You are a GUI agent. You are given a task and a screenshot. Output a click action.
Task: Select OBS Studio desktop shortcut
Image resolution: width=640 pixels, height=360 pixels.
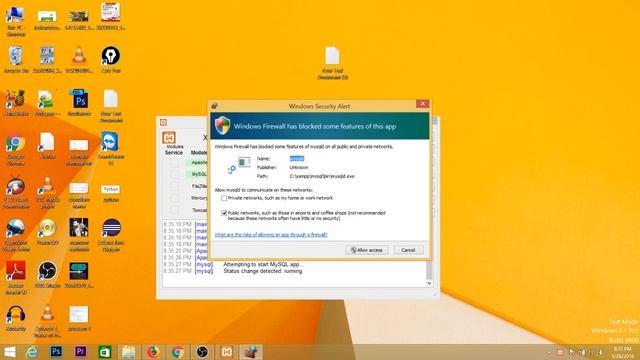[x=47, y=274]
